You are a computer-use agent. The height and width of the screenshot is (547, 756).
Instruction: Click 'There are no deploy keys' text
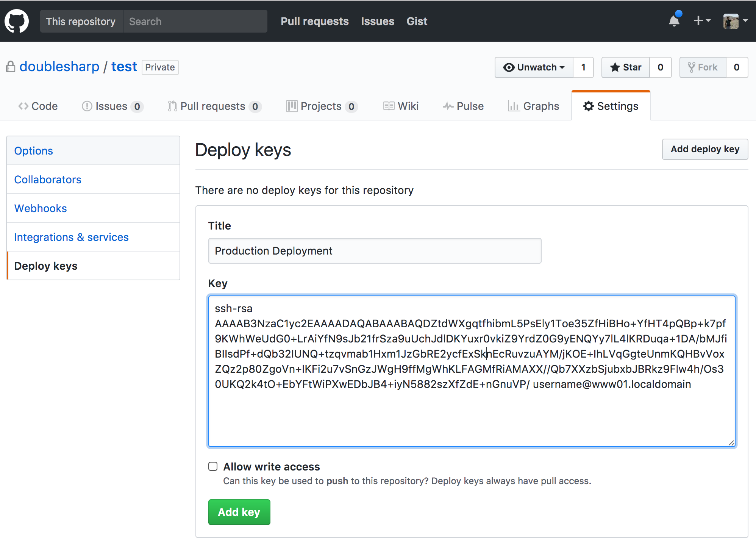304,190
